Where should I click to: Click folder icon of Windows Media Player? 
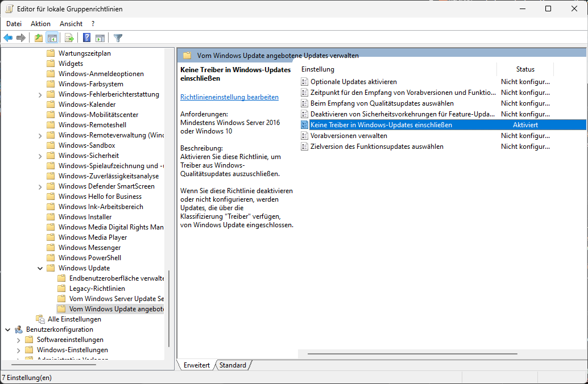[51, 237]
